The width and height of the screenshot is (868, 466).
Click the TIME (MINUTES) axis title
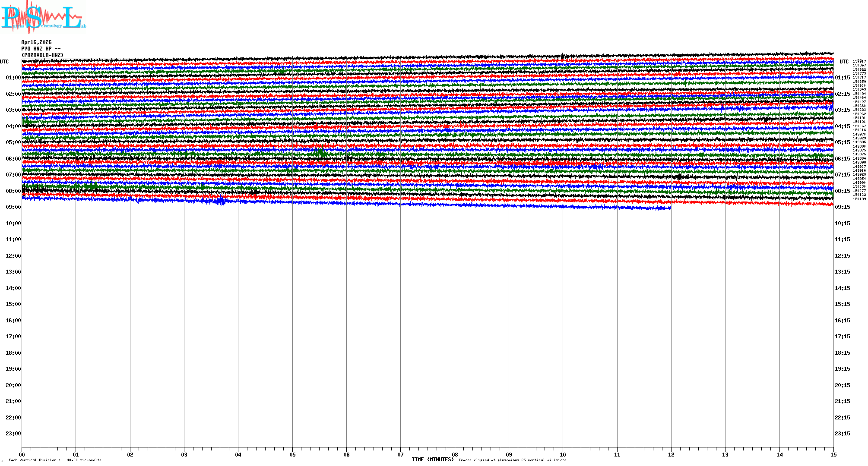point(432,460)
